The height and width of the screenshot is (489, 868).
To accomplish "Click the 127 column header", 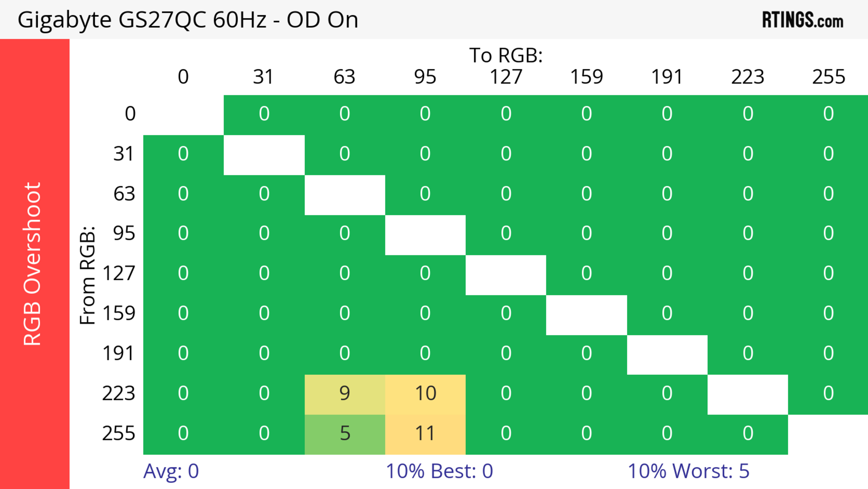I will [506, 77].
